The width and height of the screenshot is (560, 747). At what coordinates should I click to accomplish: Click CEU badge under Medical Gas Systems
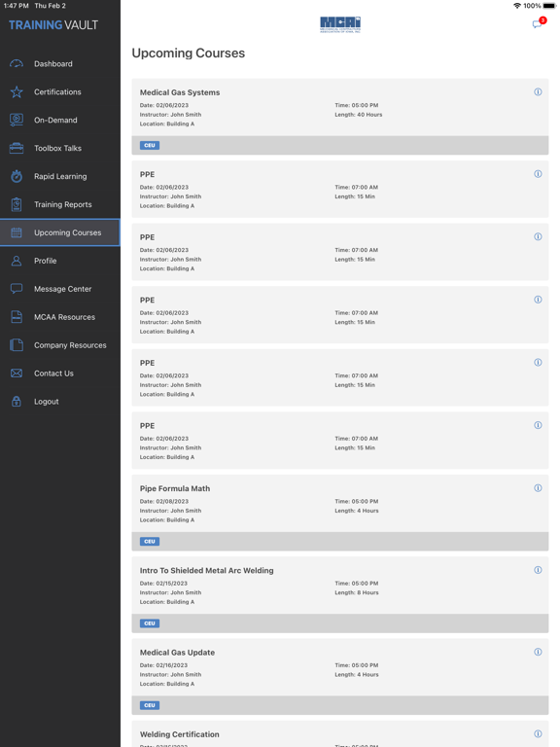click(x=150, y=145)
